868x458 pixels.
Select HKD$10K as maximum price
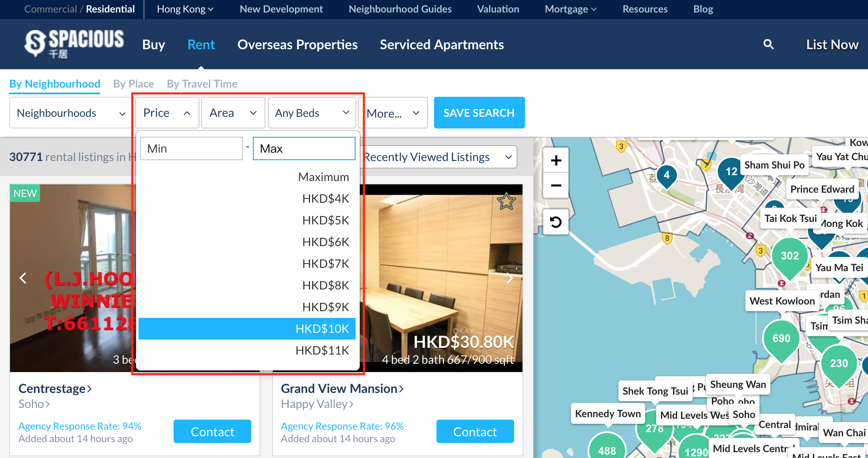pos(247,329)
